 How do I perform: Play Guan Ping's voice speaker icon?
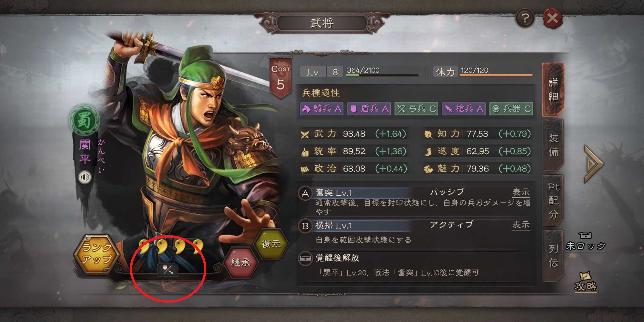(x=85, y=177)
